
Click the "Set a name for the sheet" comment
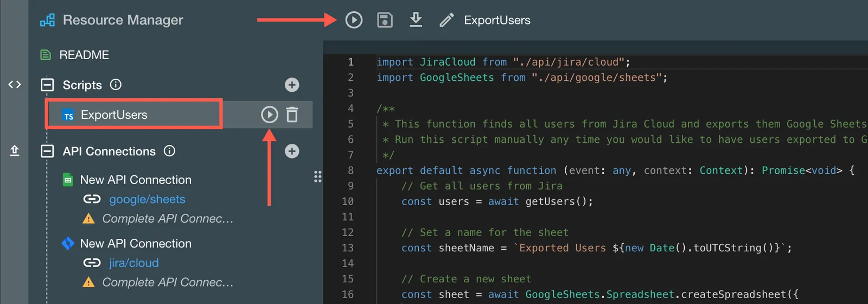click(485, 232)
